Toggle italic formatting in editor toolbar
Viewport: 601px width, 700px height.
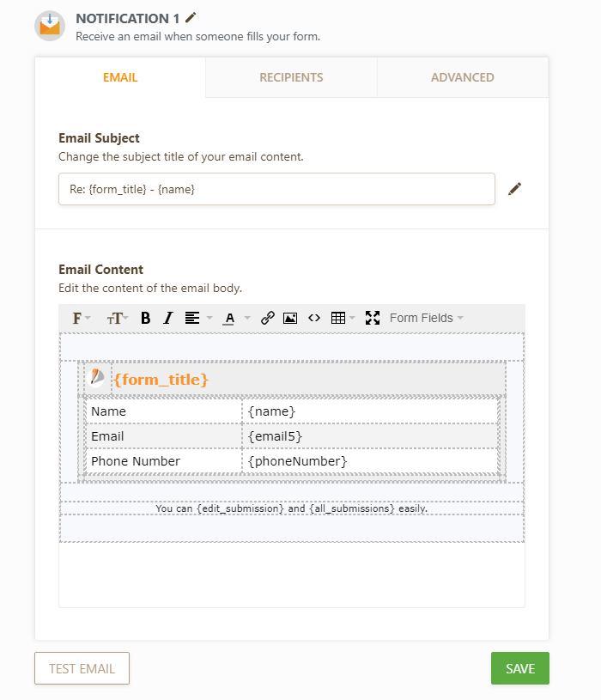pos(168,318)
